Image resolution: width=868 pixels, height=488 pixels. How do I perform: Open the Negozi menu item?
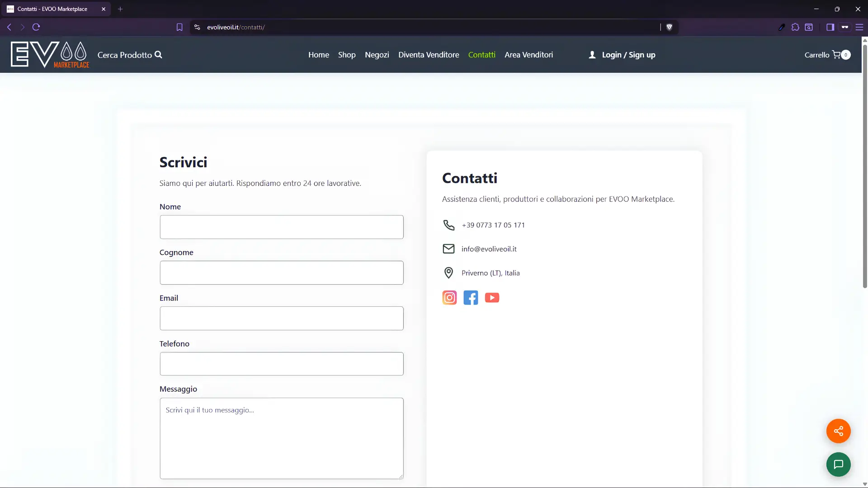(377, 55)
